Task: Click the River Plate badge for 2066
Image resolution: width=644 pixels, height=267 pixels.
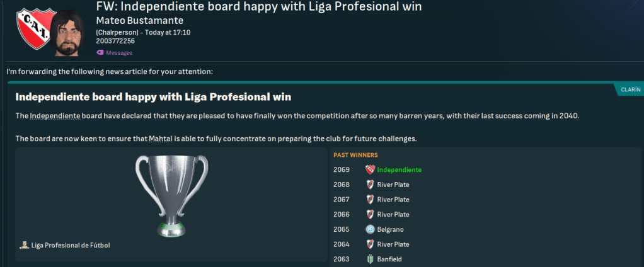Action: pyautogui.click(x=370, y=215)
